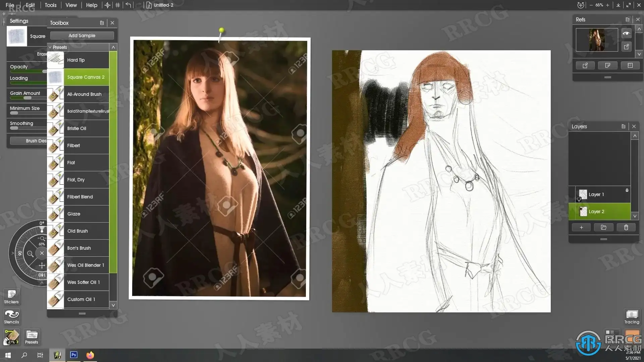644x362 pixels.
Task: Open tool picker brush icon showing 47%
Action: [x=11, y=337]
